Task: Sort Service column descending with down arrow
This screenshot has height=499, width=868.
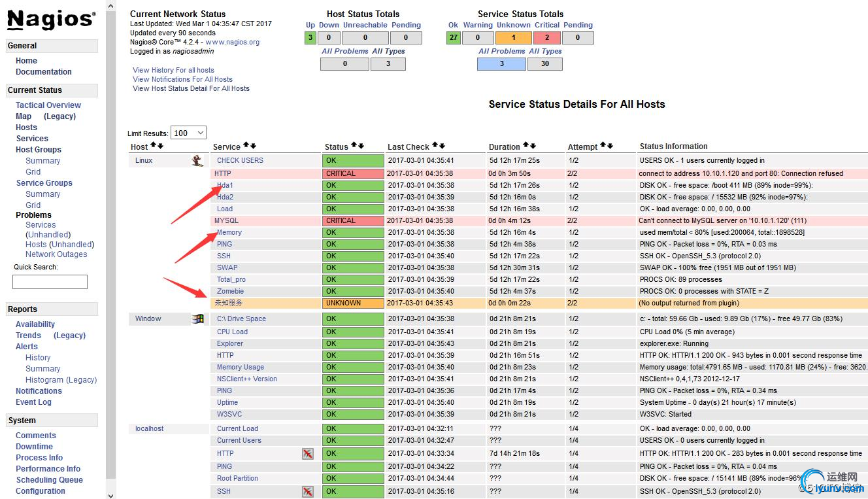Action: coord(254,145)
